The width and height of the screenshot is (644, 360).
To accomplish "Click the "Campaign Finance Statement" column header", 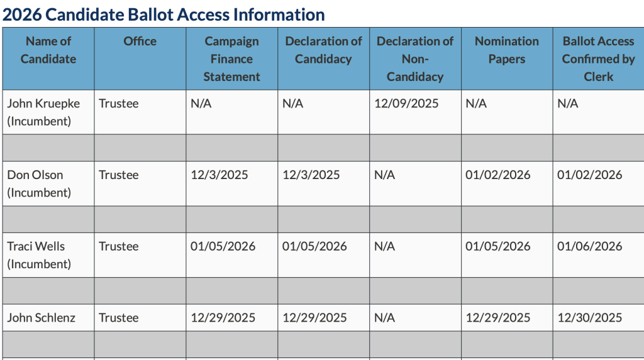I will 231,59.
